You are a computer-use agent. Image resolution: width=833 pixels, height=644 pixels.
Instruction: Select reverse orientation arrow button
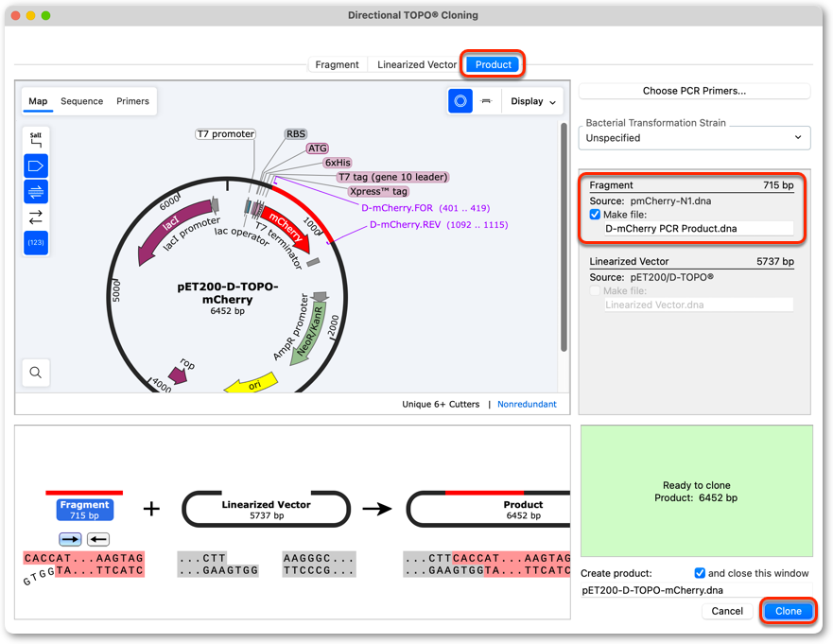click(97, 539)
